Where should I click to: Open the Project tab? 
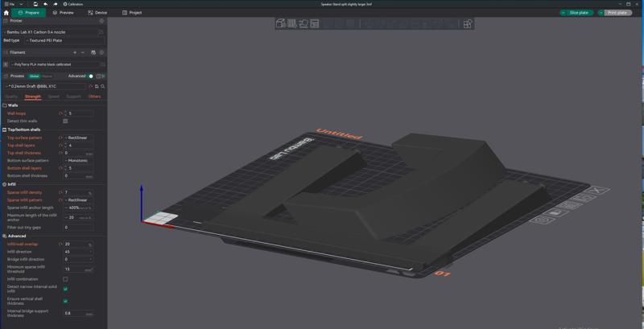[x=132, y=13]
